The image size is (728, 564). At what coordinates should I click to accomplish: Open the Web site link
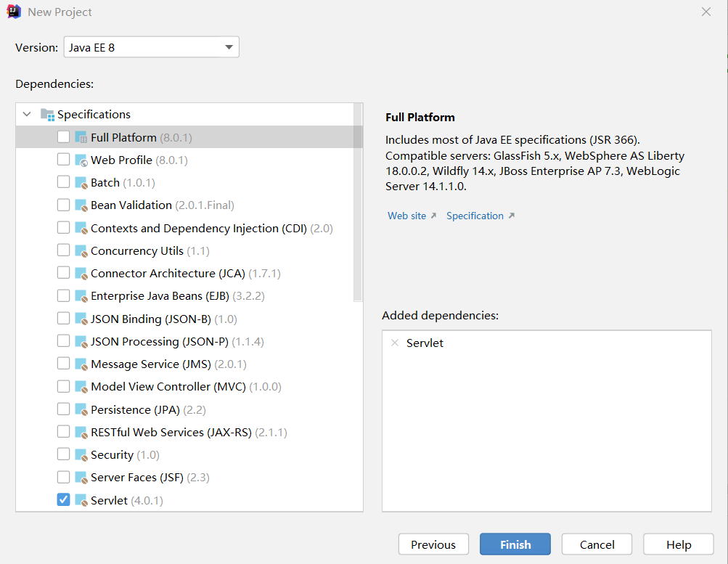point(406,216)
